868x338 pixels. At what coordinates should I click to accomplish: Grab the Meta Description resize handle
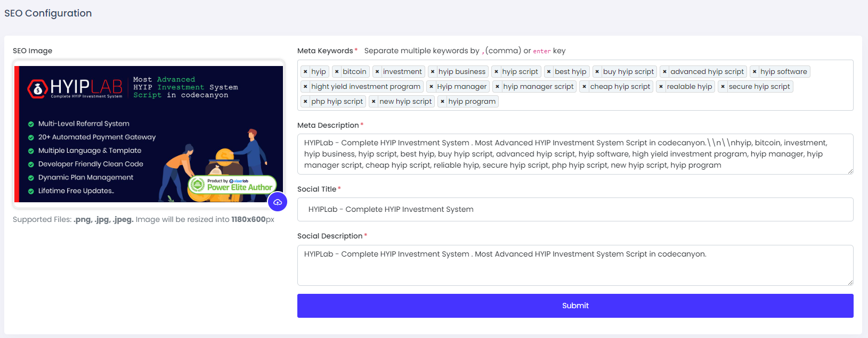point(850,171)
